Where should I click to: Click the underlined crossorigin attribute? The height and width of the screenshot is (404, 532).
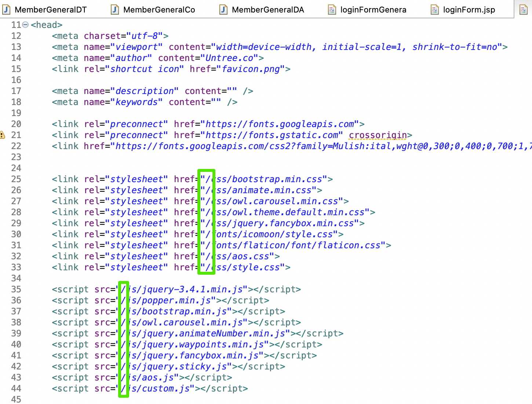point(378,135)
